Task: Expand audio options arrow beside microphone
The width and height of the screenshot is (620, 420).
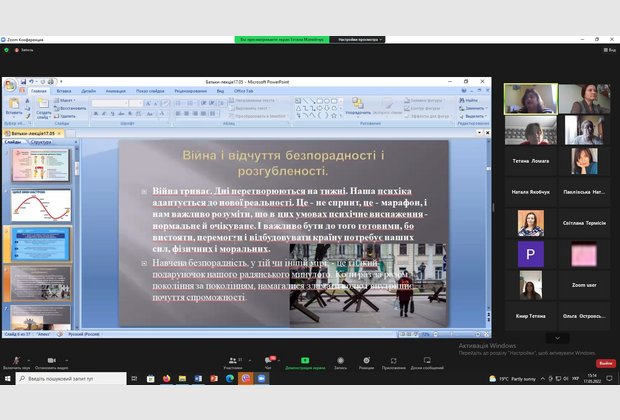Action: (x=28, y=356)
